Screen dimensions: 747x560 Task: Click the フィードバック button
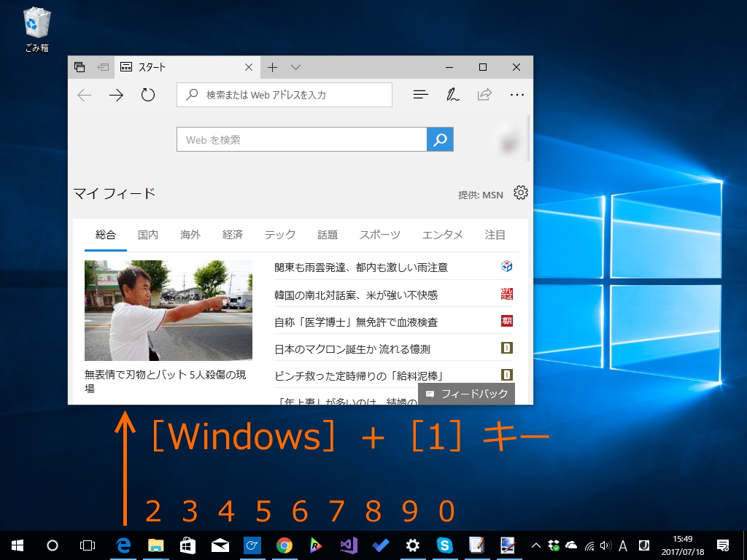tap(467, 394)
